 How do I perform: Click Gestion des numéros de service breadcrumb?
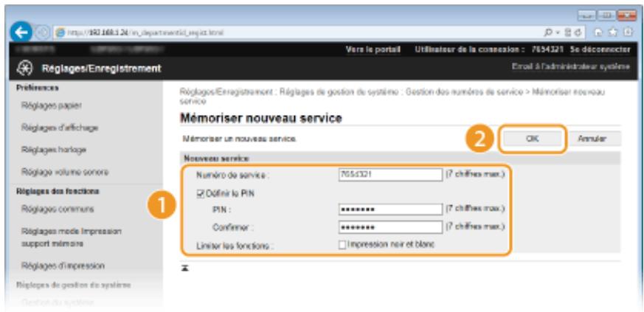point(464,92)
